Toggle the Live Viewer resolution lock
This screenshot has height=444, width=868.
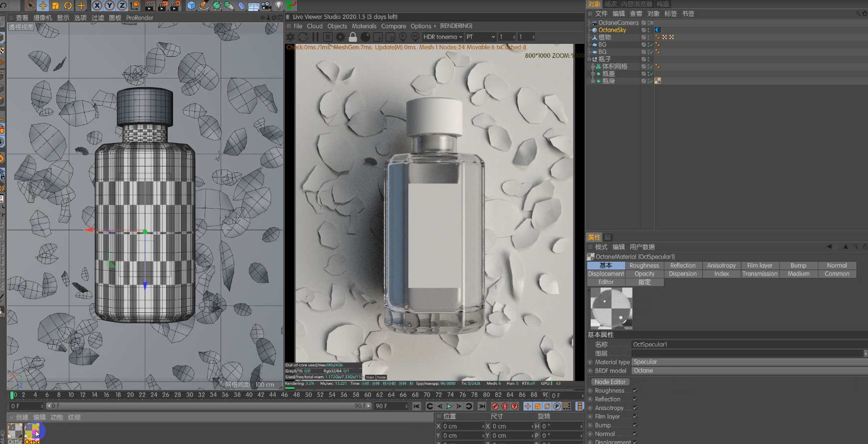click(353, 37)
